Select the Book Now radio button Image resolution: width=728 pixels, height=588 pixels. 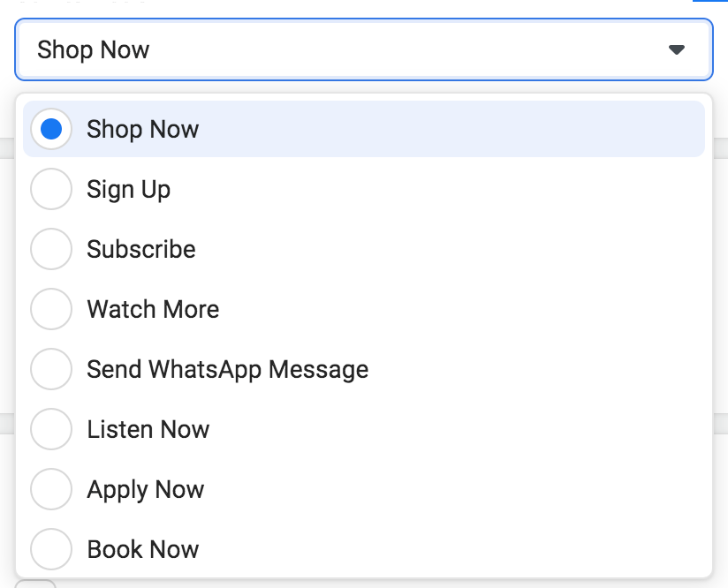point(51,549)
